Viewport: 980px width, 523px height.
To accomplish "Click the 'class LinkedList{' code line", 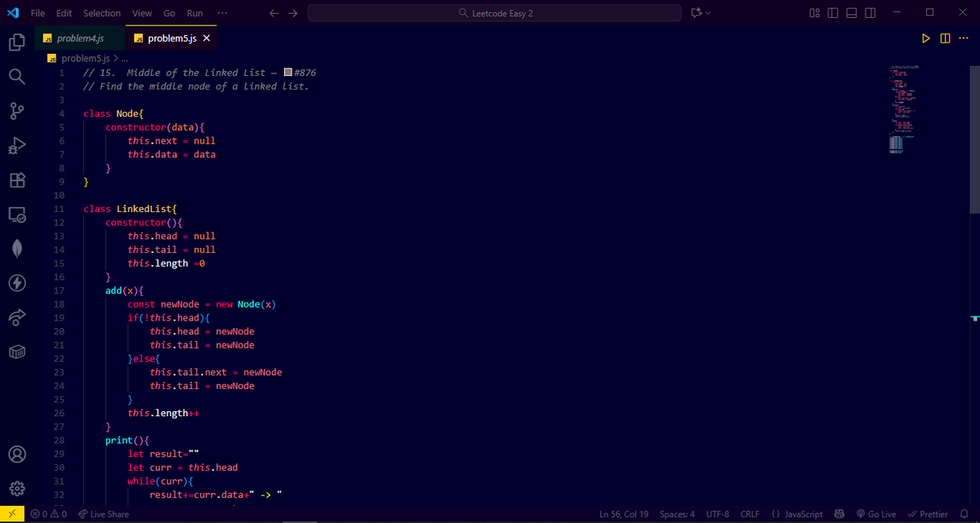I will pos(128,209).
